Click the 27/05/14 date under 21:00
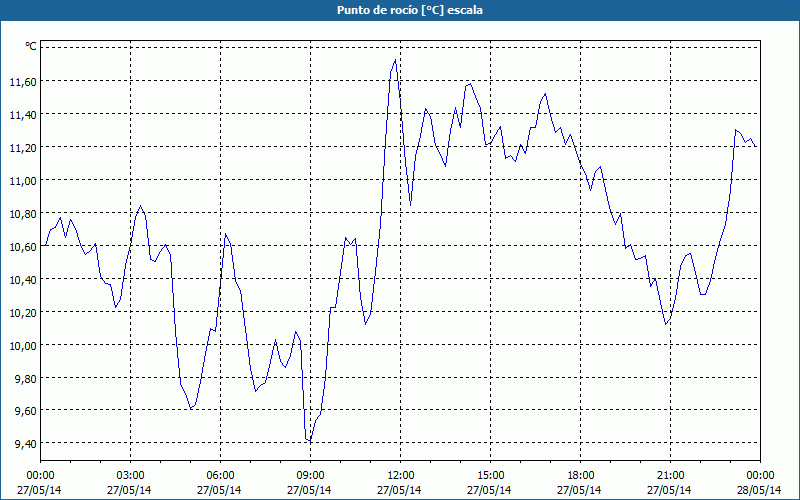 pos(669,490)
